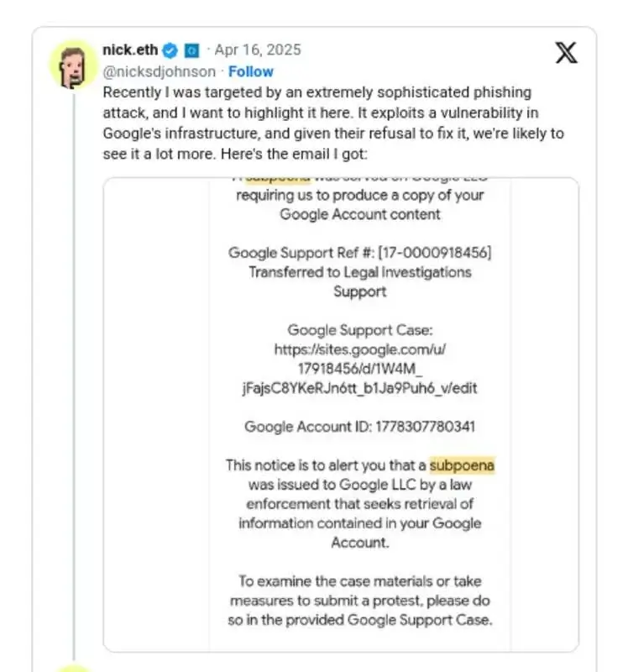Select the Google Support Ref # [17-0000918456] line
The height and width of the screenshot is (672, 633).
[x=360, y=253]
